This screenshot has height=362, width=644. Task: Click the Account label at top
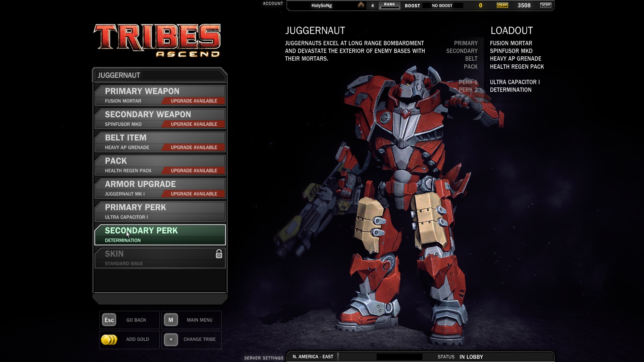click(x=273, y=4)
